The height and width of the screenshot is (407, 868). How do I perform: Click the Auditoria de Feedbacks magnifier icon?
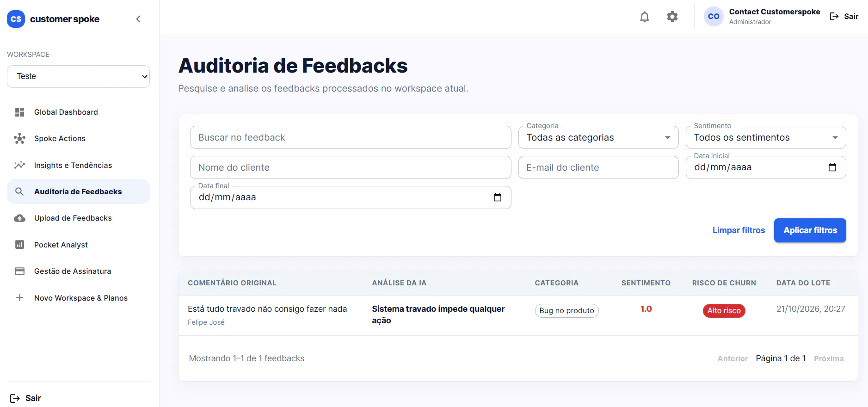coord(19,191)
